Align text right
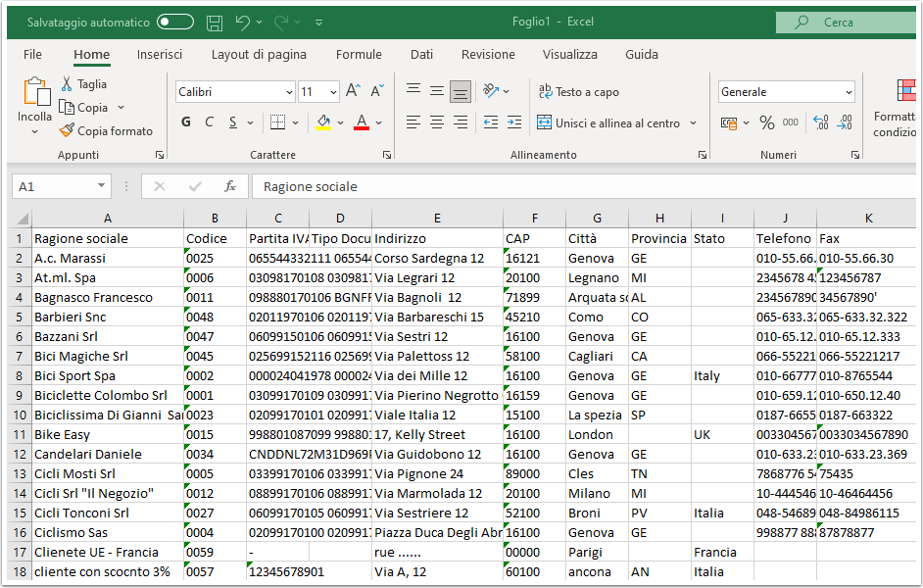This screenshot has height=588, width=923. tap(461, 122)
